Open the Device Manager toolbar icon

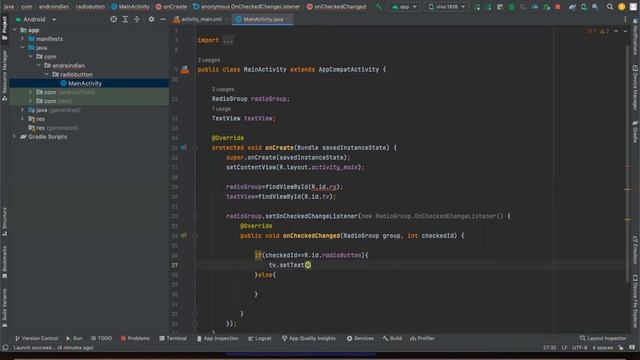click(x=584, y=7)
